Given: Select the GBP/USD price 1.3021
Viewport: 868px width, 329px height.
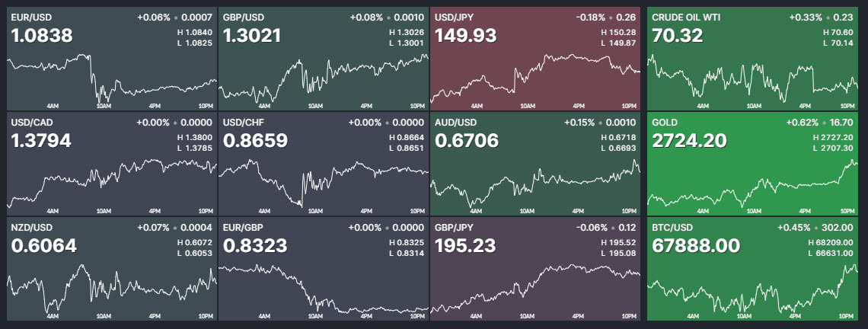Looking at the screenshot, I should (x=253, y=36).
